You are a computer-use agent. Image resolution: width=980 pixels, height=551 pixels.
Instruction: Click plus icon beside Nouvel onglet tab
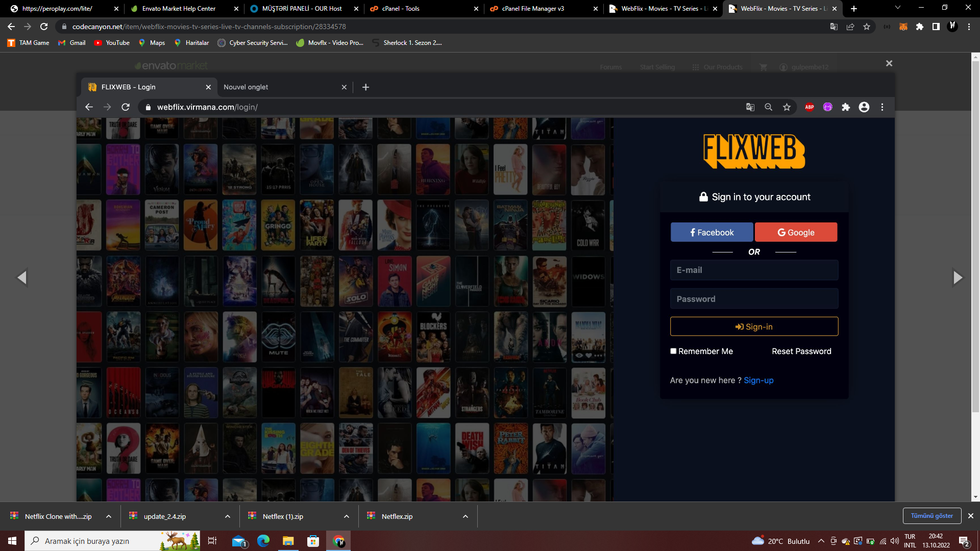click(365, 87)
